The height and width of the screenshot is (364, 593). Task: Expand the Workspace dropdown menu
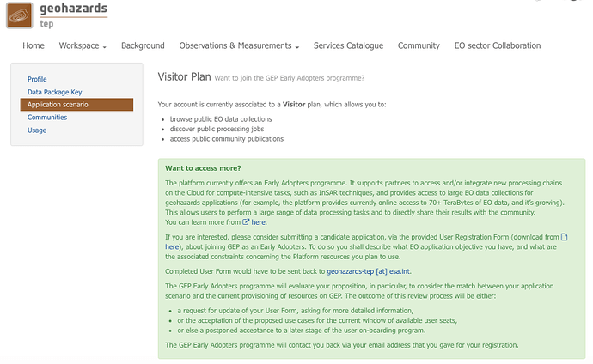point(83,45)
